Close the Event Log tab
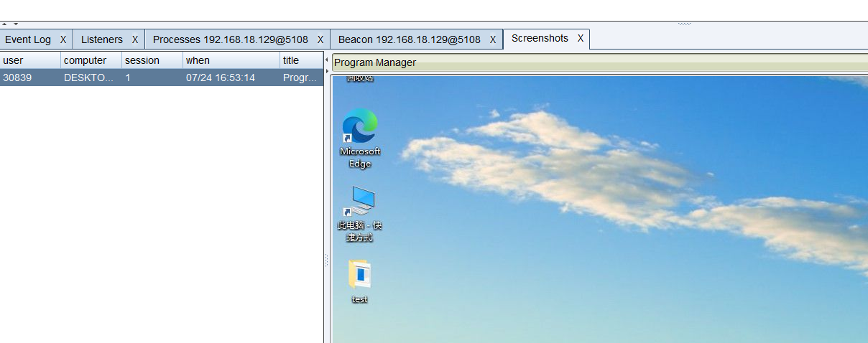 click(x=63, y=39)
